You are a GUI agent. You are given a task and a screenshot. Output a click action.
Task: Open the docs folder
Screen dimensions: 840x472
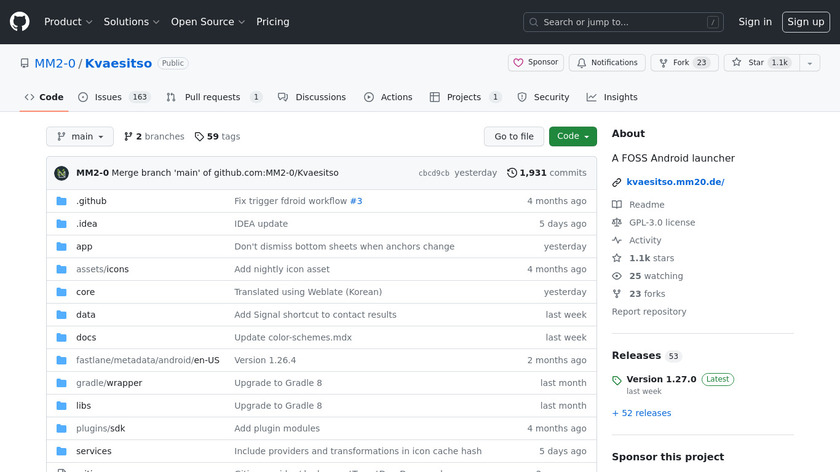tap(86, 337)
